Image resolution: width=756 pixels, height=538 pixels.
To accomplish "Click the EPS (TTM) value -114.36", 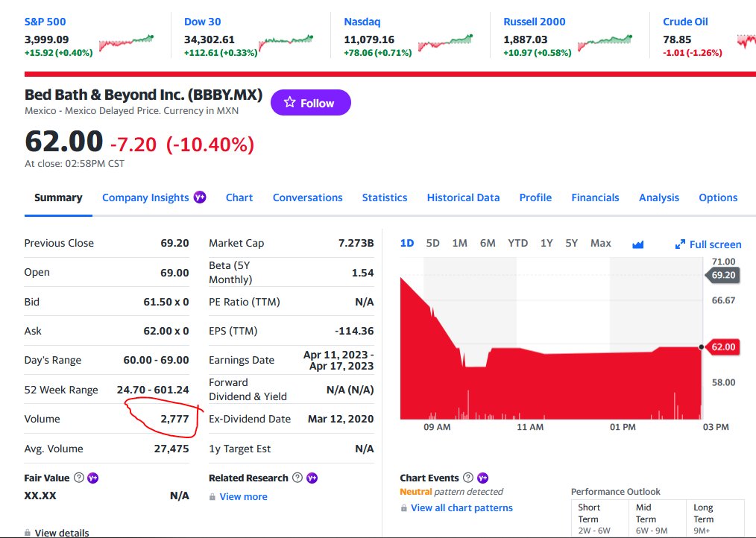I will 354,331.
